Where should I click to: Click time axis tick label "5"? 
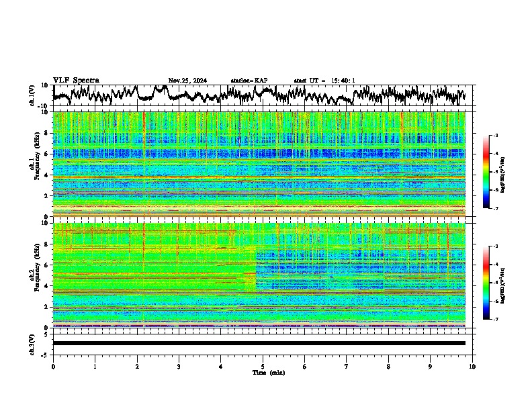(263, 367)
